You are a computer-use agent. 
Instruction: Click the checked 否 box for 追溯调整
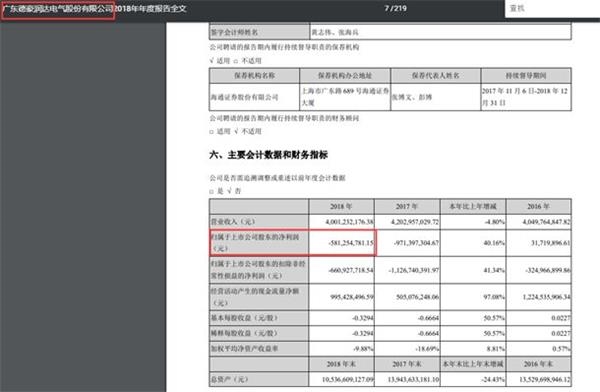(229, 191)
